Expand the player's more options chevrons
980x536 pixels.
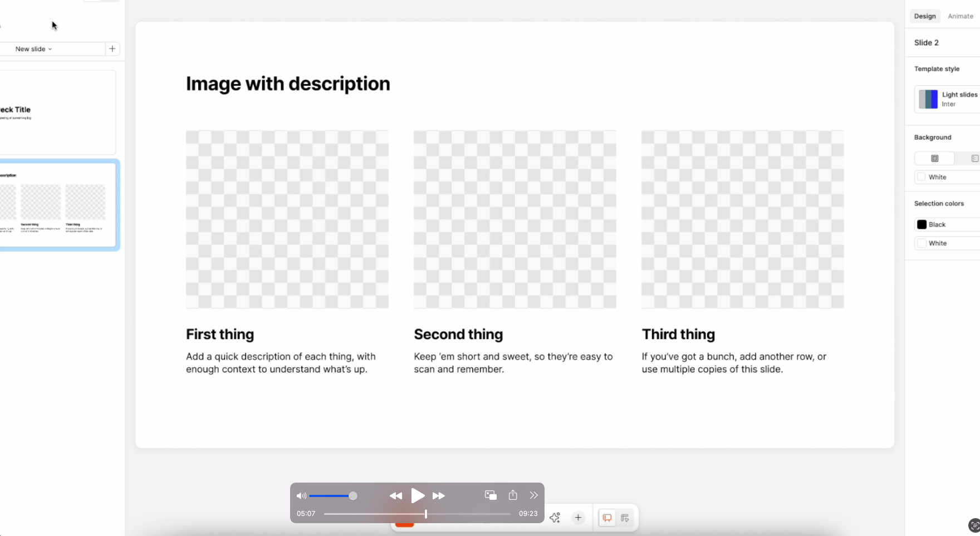533,495
